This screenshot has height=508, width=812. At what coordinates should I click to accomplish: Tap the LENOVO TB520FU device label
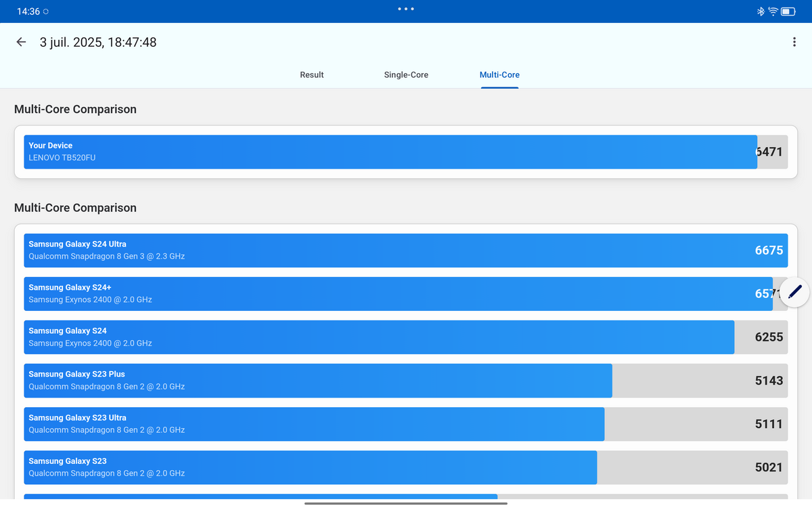[x=62, y=158]
